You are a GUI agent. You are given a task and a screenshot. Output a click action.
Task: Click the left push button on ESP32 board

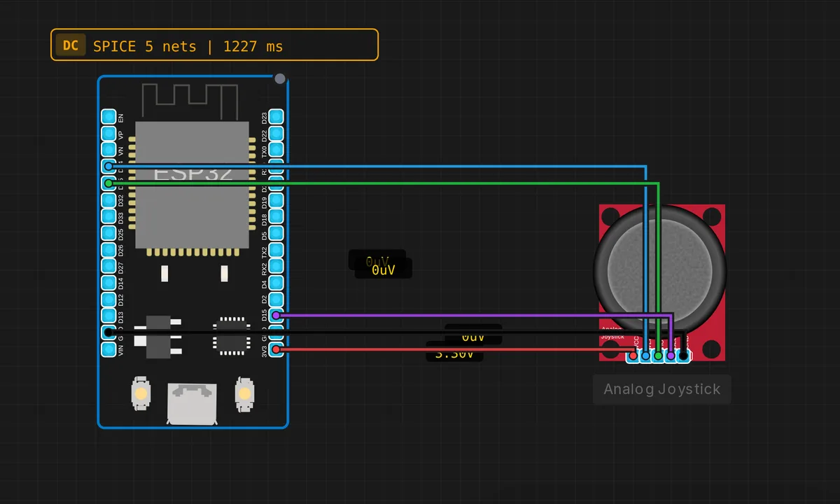pyautogui.click(x=141, y=393)
